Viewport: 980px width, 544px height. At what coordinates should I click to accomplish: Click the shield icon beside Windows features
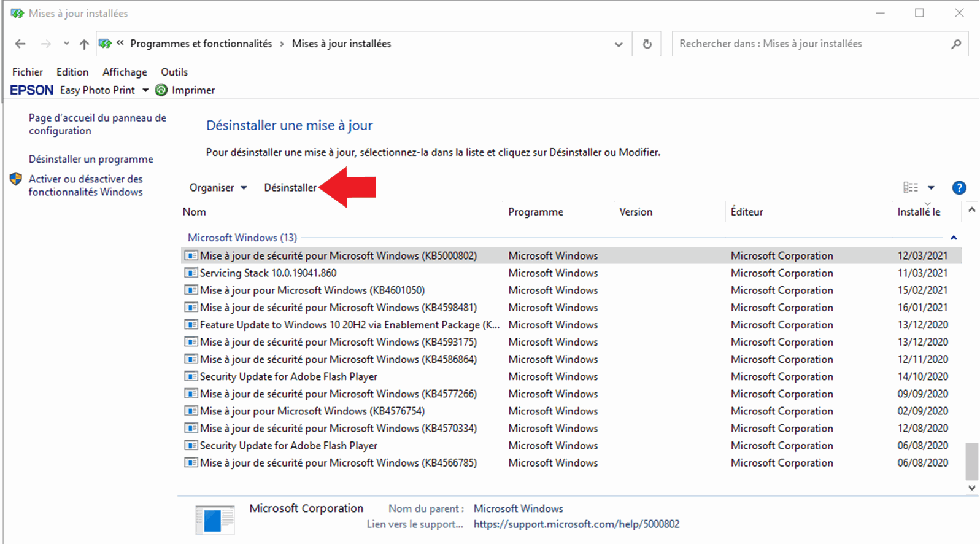tap(16, 179)
